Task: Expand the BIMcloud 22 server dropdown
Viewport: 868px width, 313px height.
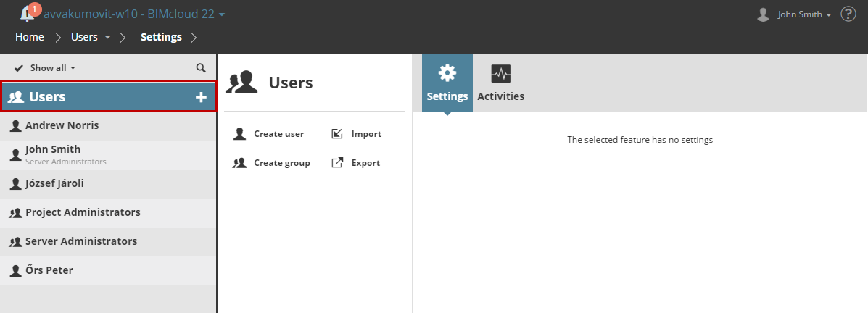Action: (222, 14)
